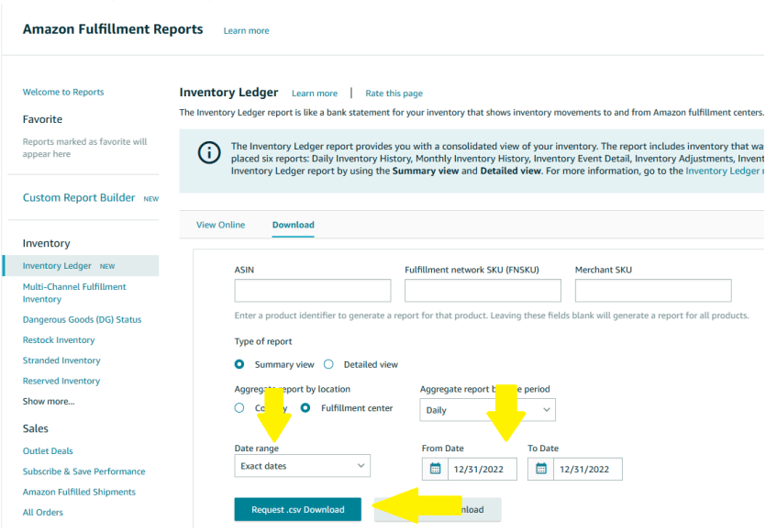
Task: Open Amazon Fulfilled Shipments report
Action: (x=79, y=492)
